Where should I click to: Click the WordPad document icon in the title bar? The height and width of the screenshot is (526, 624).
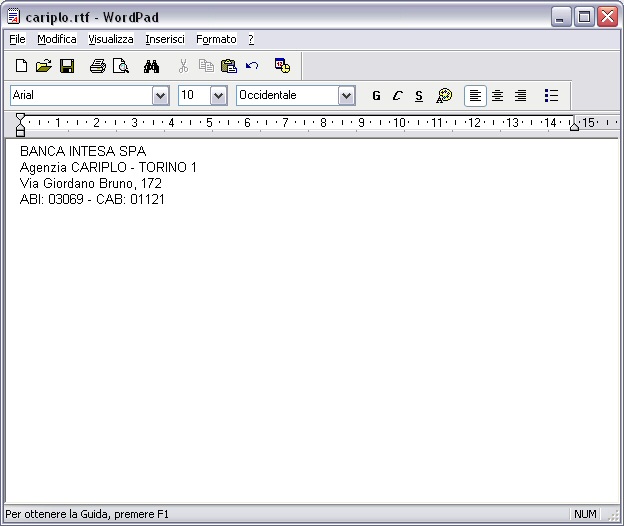(x=14, y=17)
